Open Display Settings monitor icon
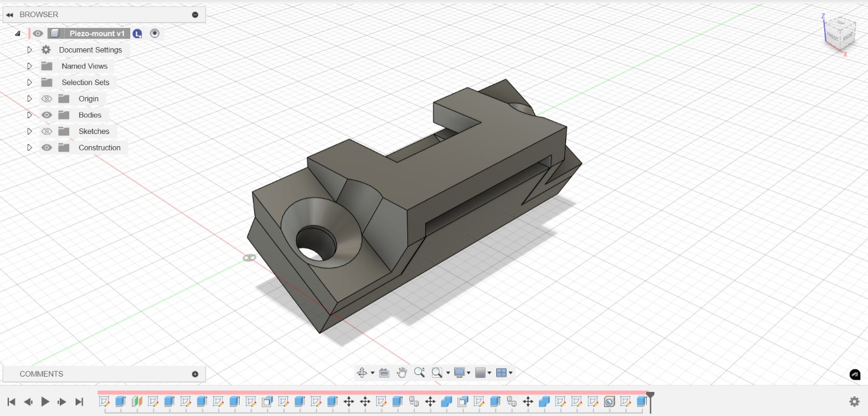Screen dimensions: 868x416 point(459,373)
